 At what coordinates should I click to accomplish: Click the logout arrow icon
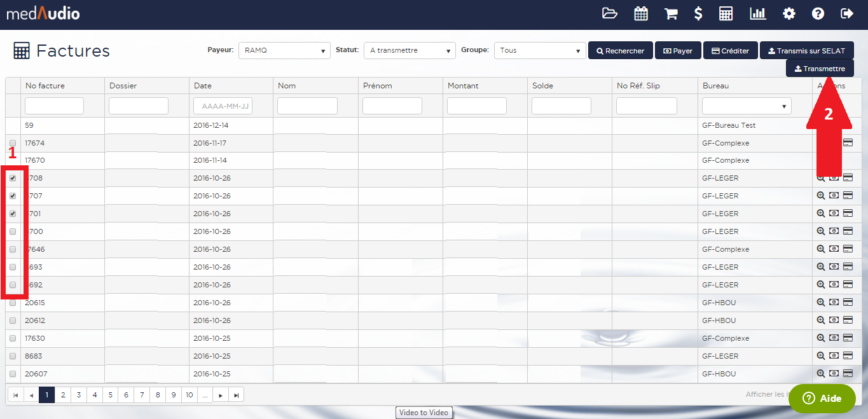[846, 13]
